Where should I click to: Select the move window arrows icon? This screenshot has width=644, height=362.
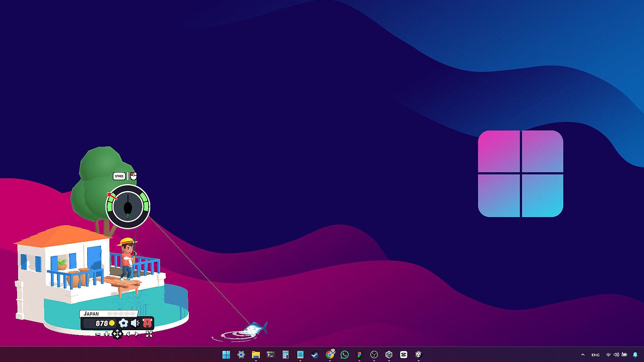click(117, 334)
